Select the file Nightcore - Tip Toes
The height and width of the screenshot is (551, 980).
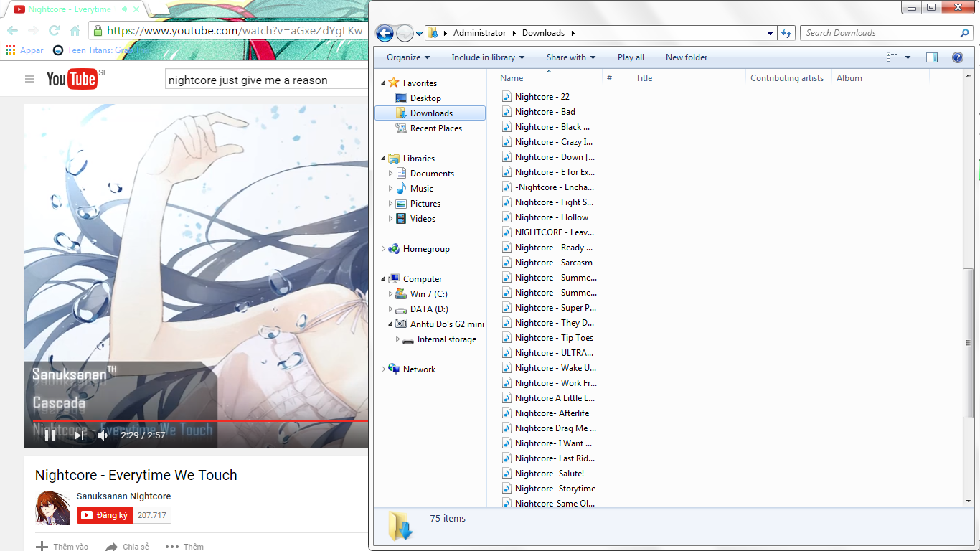click(x=554, y=338)
